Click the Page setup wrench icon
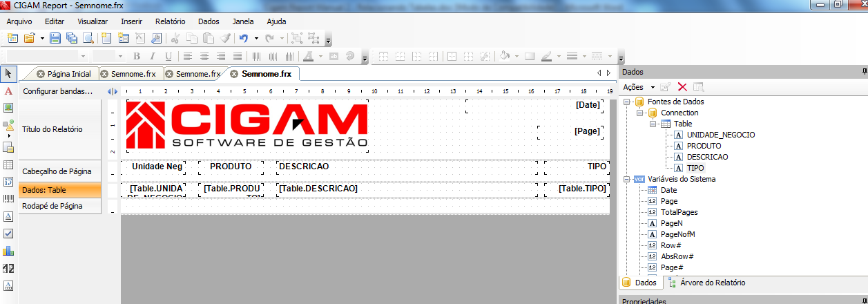 [x=157, y=38]
